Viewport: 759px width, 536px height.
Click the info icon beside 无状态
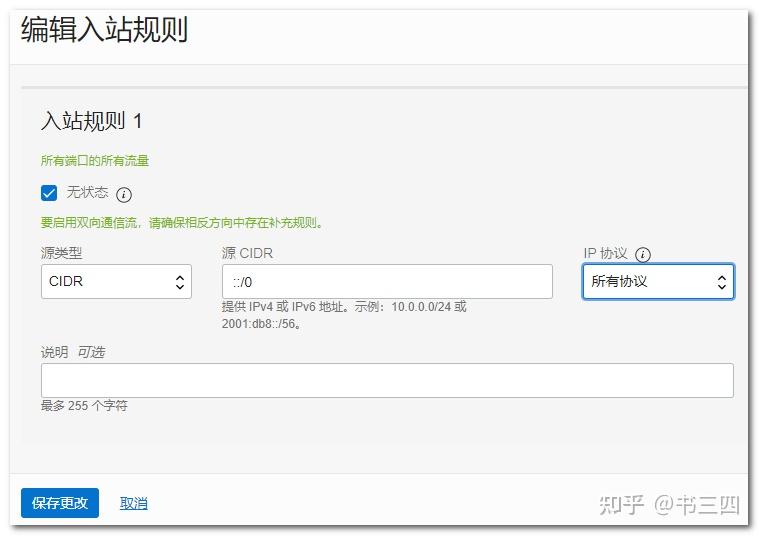(124, 194)
